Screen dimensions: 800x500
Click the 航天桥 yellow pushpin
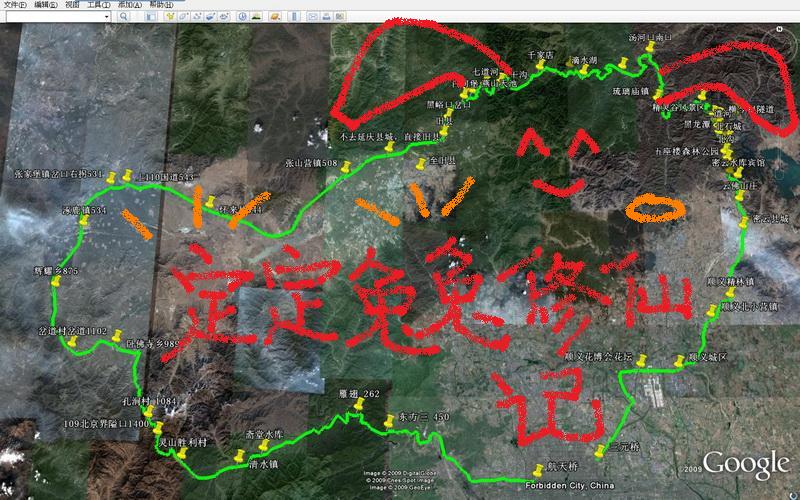click(537, 470)
